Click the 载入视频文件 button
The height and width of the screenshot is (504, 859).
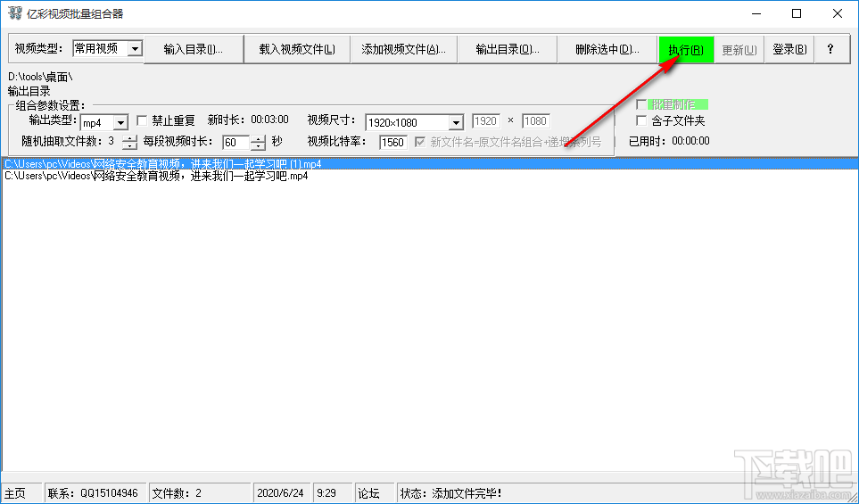click(x=297, y=49)
